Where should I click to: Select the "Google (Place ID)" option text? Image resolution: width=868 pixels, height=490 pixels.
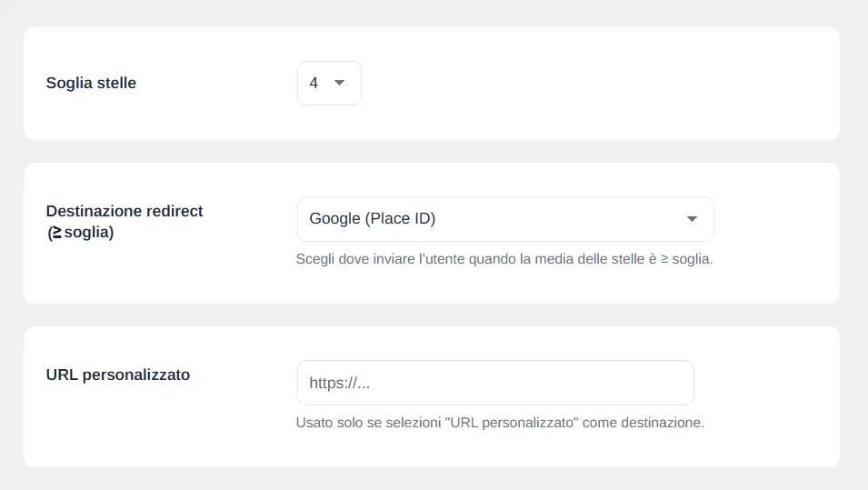373,219
